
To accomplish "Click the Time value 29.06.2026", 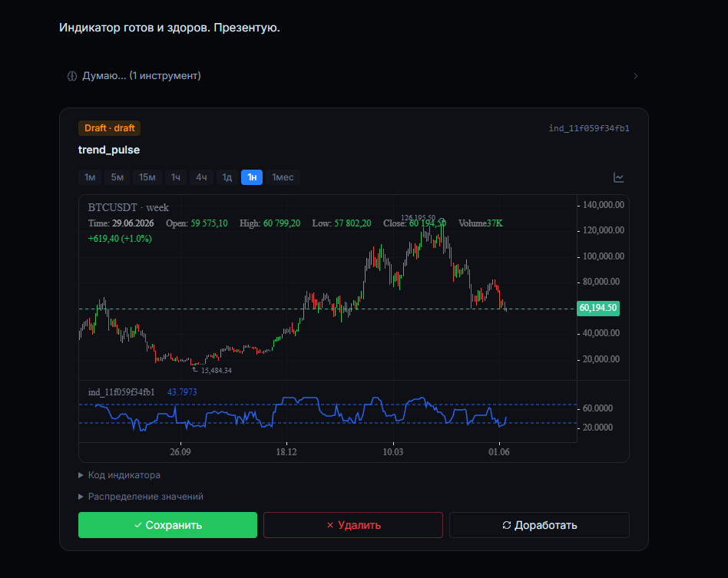I will click(133, 223).
